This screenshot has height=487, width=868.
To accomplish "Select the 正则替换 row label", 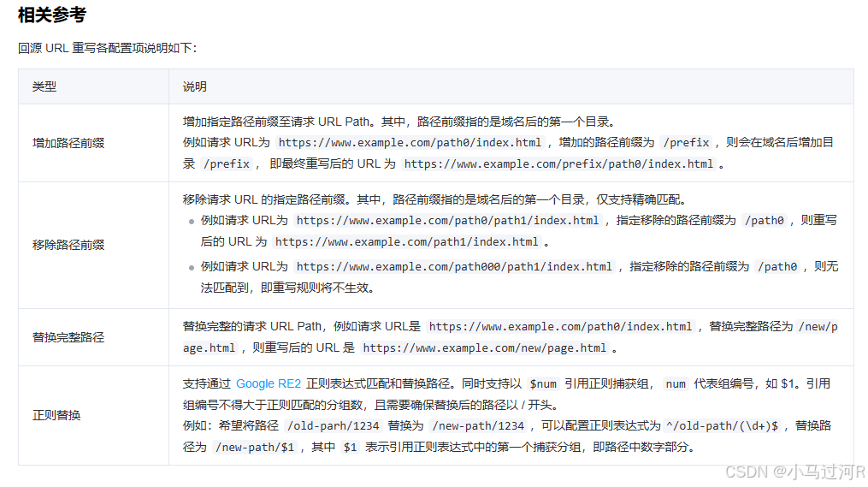I will coord(56,415).
